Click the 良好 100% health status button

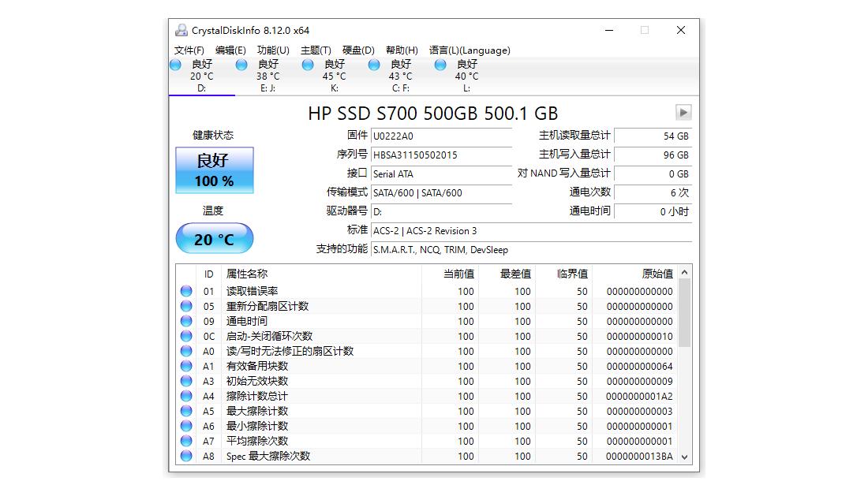(x=214, y=170)
